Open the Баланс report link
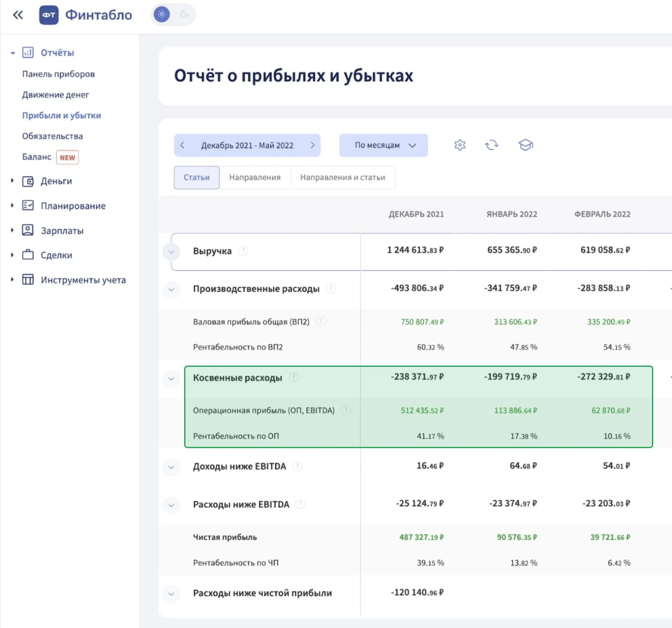This screenshot has height=628, width=672. pyautogui.click(x=37, y=157)
